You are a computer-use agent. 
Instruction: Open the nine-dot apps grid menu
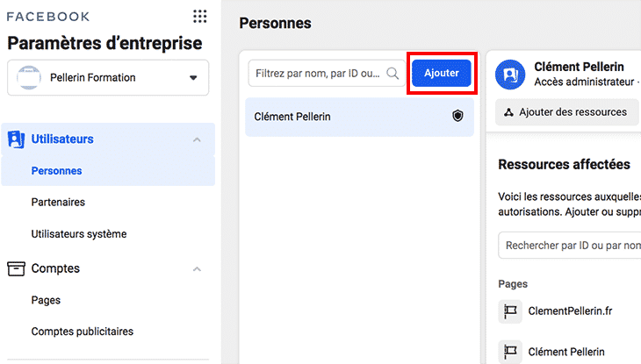click(x=199, y=17)
